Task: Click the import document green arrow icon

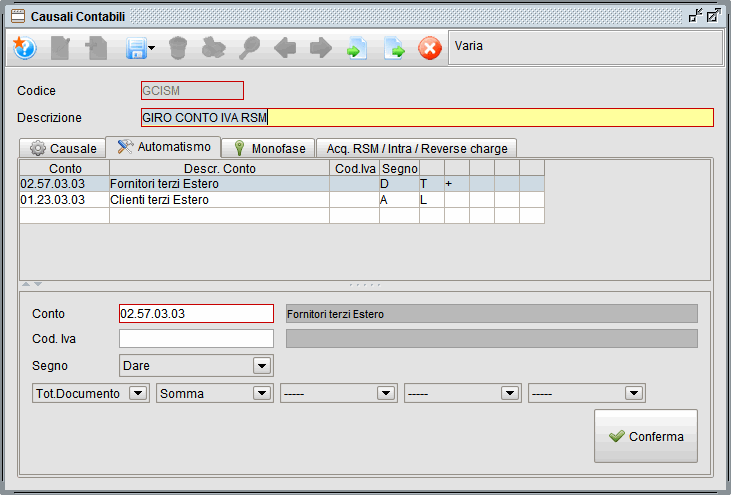Action: pos(357,48)
